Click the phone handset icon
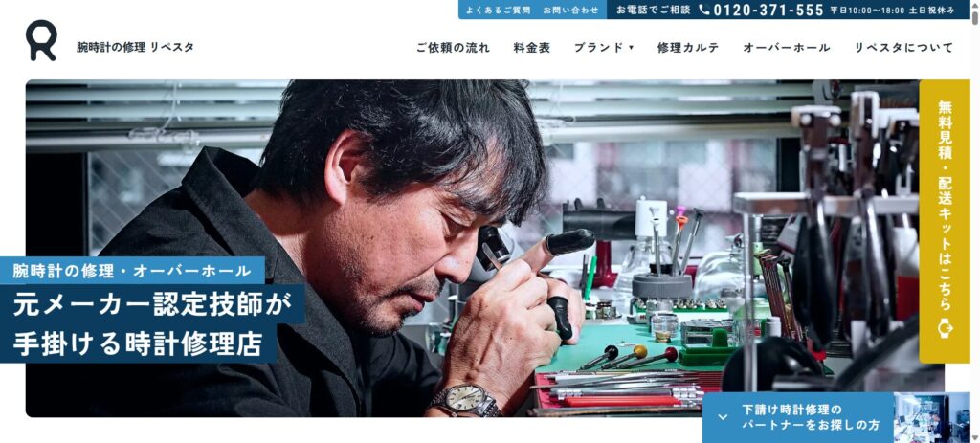 point(704,10)
